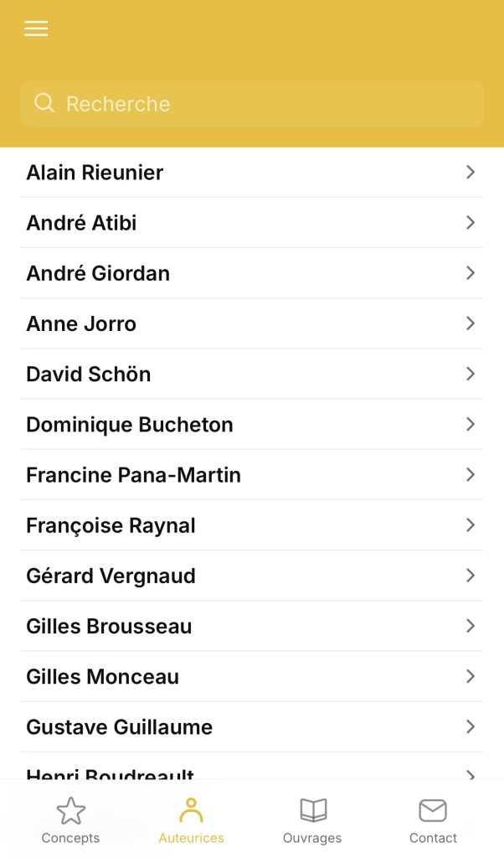Select Françoise Raynal in the list
The image size is (504, 858).
pyautogui.click(x=111, y=525)
